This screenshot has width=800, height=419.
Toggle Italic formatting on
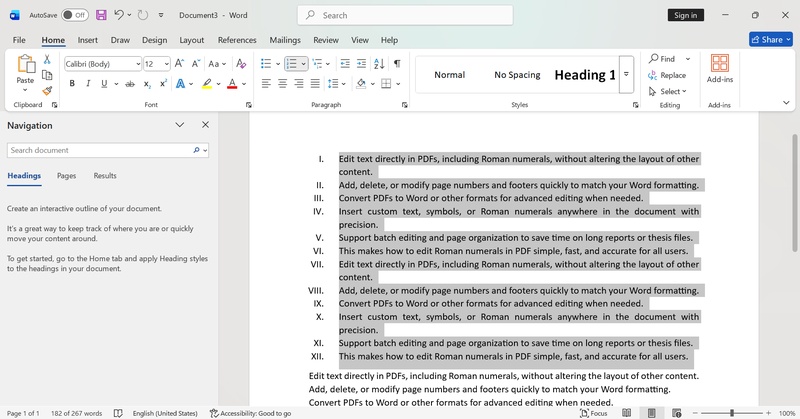pyautogui.click(x=89, y=84)
